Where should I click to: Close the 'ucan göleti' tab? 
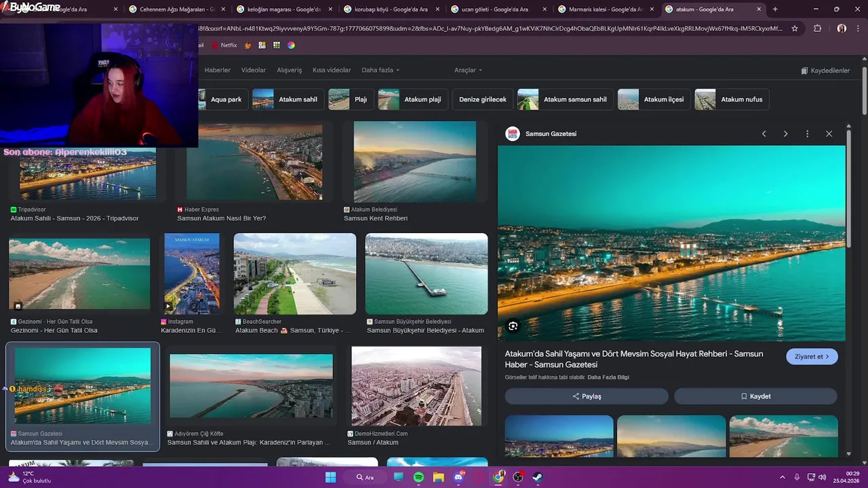coord(545,9)
